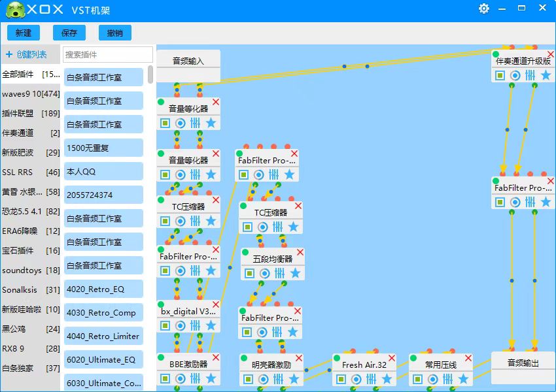Select the 音频输出 node
The height and width of the screenshot is (392, 556).
[523, 368]
